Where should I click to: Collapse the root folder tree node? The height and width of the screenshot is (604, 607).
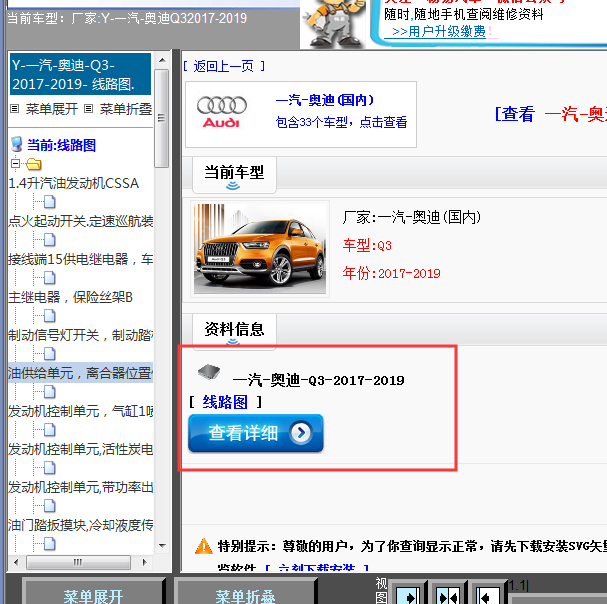tap(15, 163)
